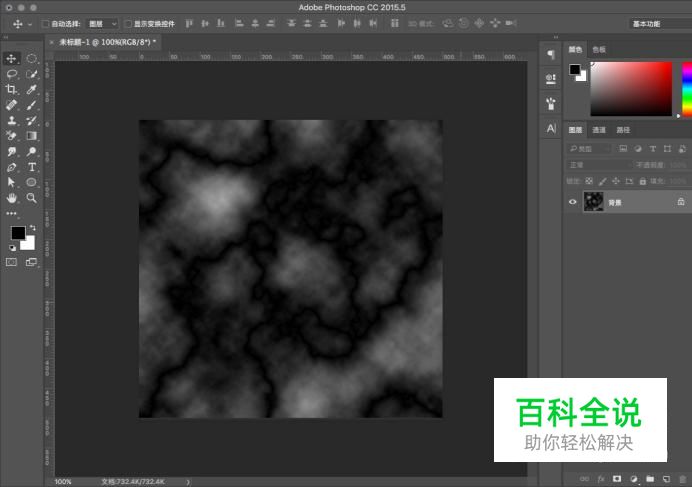Select the History Brush tool

point(31,121)
